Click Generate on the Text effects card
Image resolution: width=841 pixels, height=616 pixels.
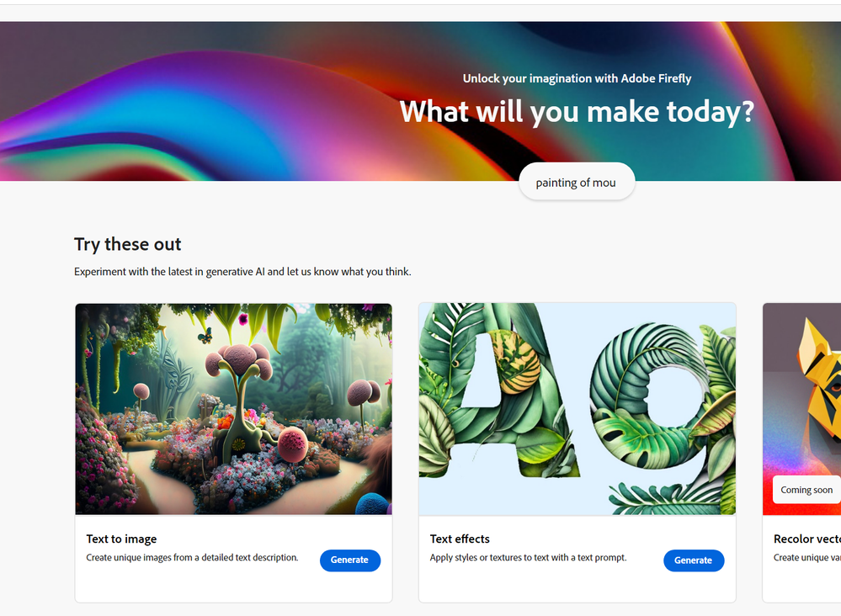[x=694, y=560]
